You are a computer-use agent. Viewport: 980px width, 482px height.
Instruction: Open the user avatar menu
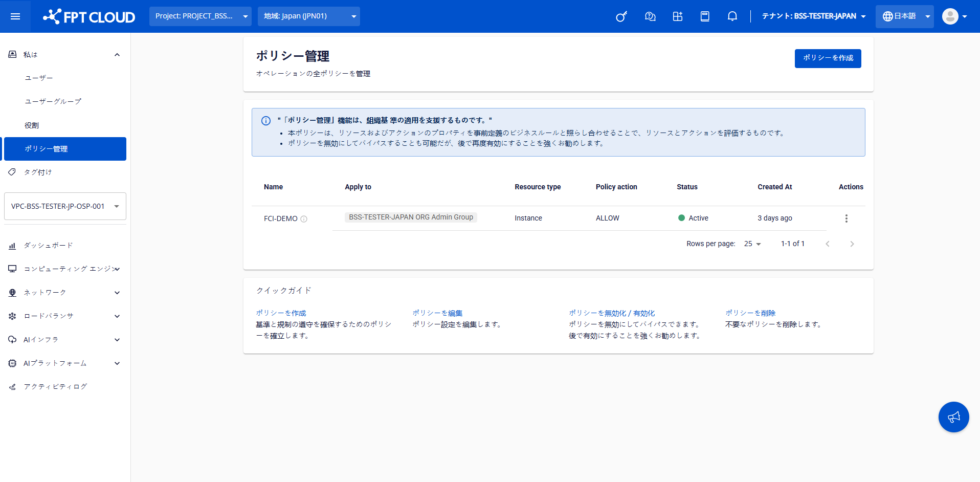click(x=954, y=16)
